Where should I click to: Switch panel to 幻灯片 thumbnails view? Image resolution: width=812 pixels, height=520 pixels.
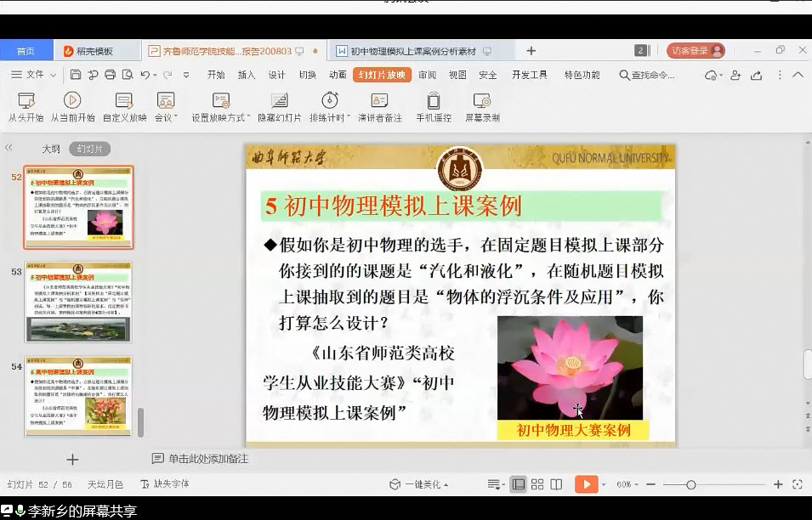pyautogui.click(x=89, y=149)
